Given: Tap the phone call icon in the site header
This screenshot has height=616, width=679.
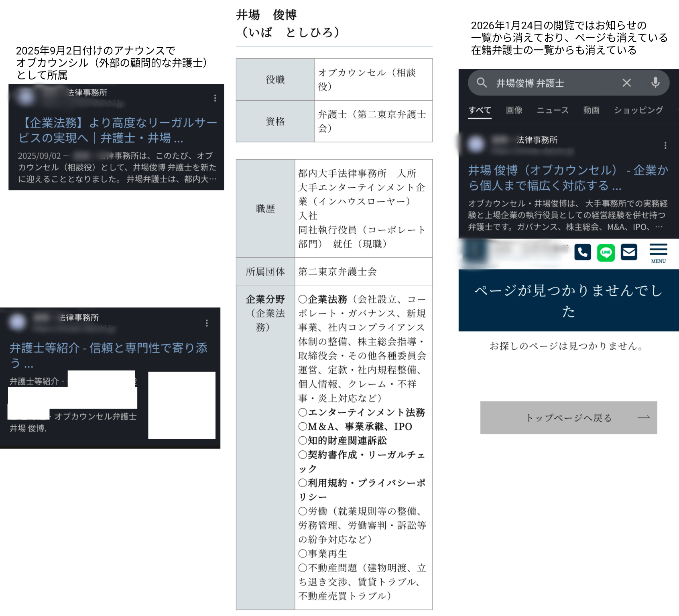Looking at the screenshot, I should coord(582,252).
